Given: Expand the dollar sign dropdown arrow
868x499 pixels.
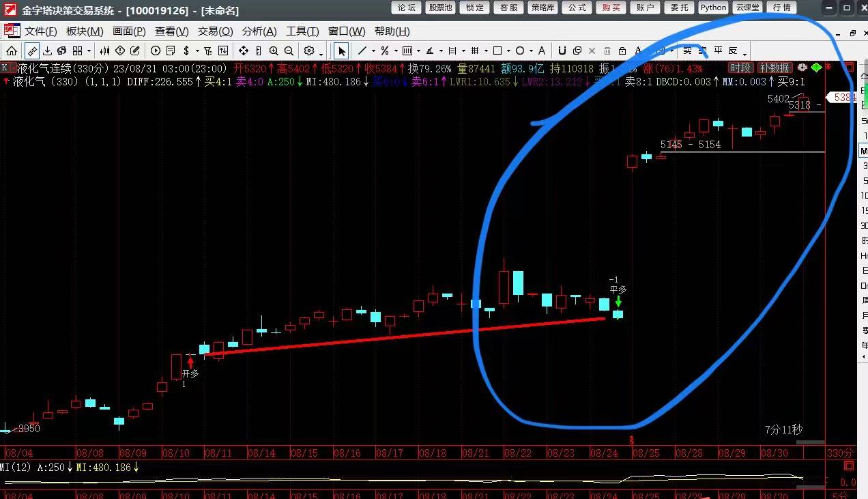Looking at the screenshot, I should pos(197,51).
